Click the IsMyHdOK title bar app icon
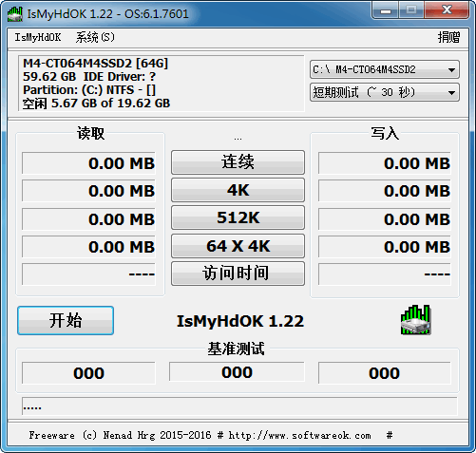This screenshot has height=453, width=476. (15, 14)
